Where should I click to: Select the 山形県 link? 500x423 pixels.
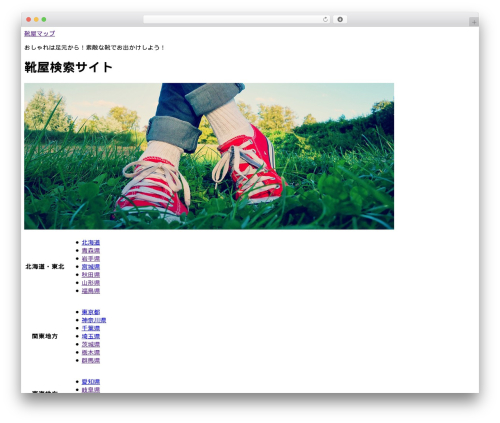click(91, 283)
